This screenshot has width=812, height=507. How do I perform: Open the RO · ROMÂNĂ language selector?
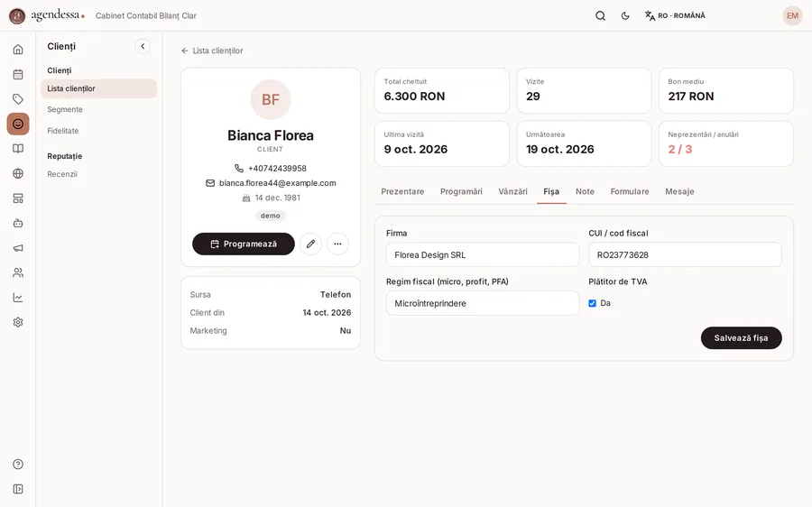pyautogui.click(x=675, y=15)
